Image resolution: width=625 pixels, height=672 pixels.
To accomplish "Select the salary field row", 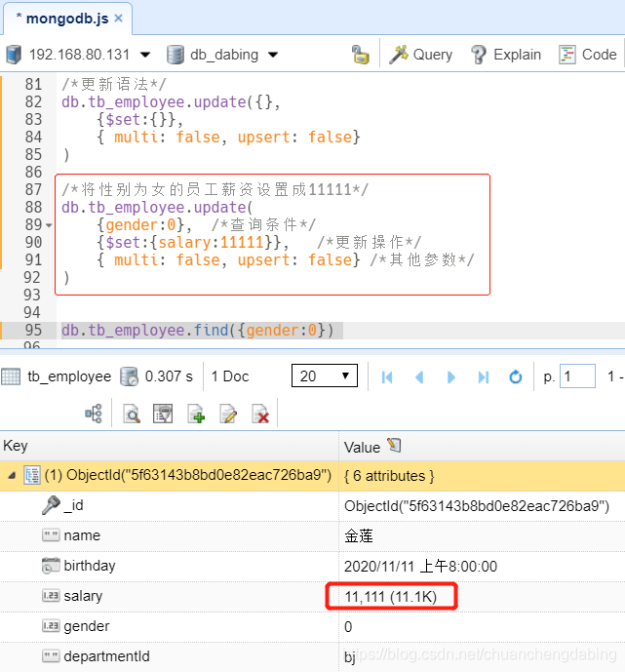I will pyautogui.click(x=312, y=596).
